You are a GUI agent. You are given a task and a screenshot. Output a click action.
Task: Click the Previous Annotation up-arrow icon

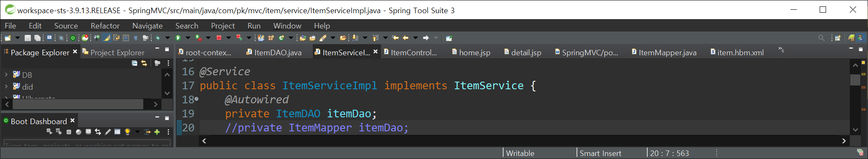tap(375, 38)
